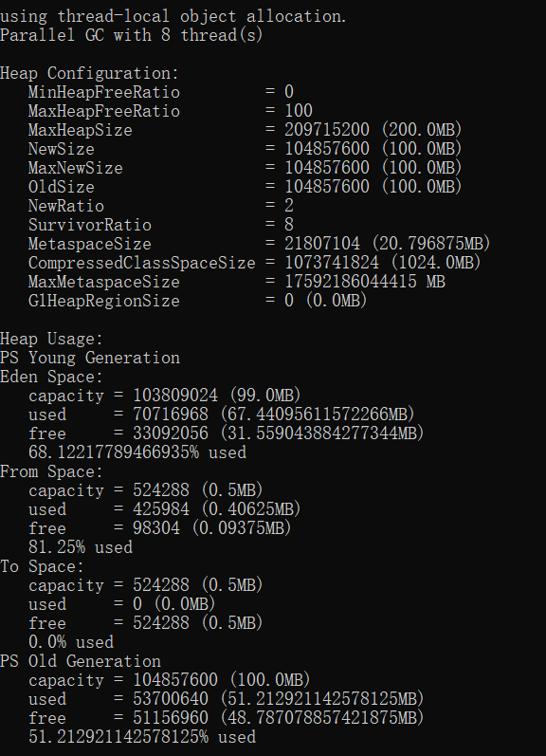Click the MaxHeapSize value 209715200
Image resolution: width=546 pixels, height=756 pixels.
click(327, 130)
